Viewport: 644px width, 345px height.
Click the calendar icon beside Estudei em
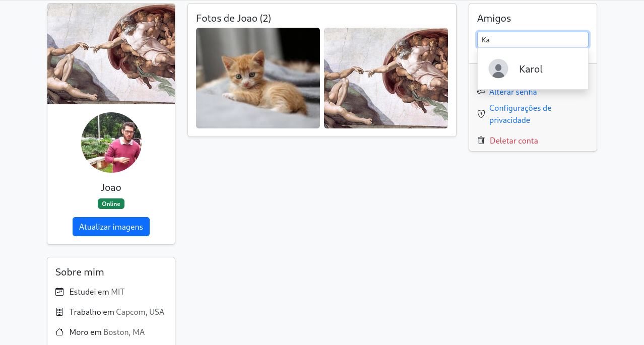[x=59, y=292]
